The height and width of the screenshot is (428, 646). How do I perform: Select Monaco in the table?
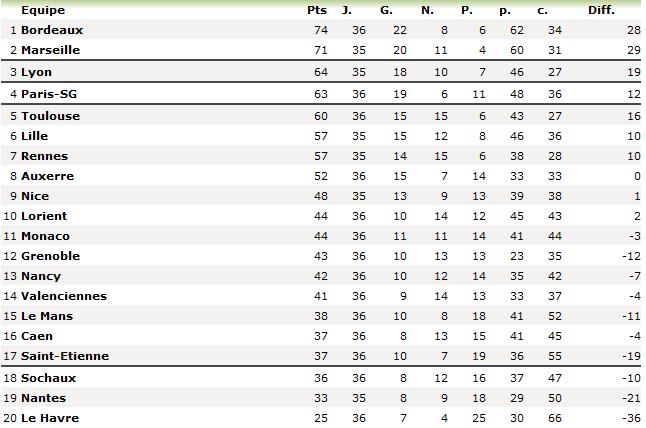pos(45,236)
